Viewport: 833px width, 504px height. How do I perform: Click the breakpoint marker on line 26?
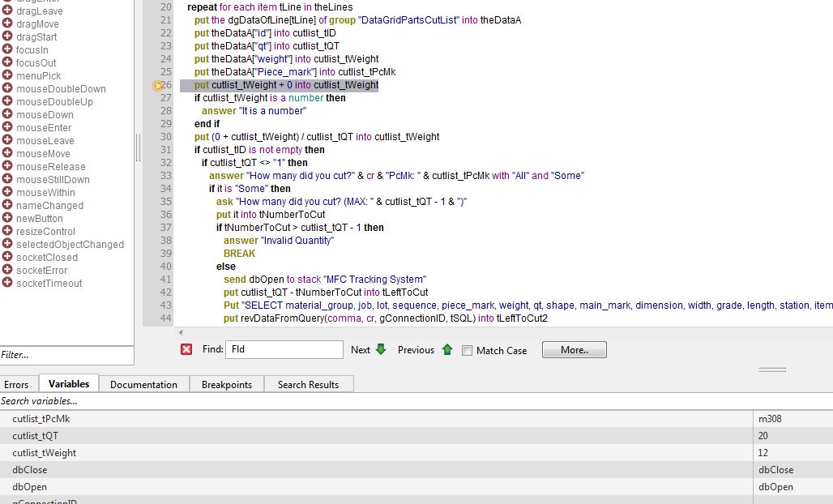coord(158,85)
